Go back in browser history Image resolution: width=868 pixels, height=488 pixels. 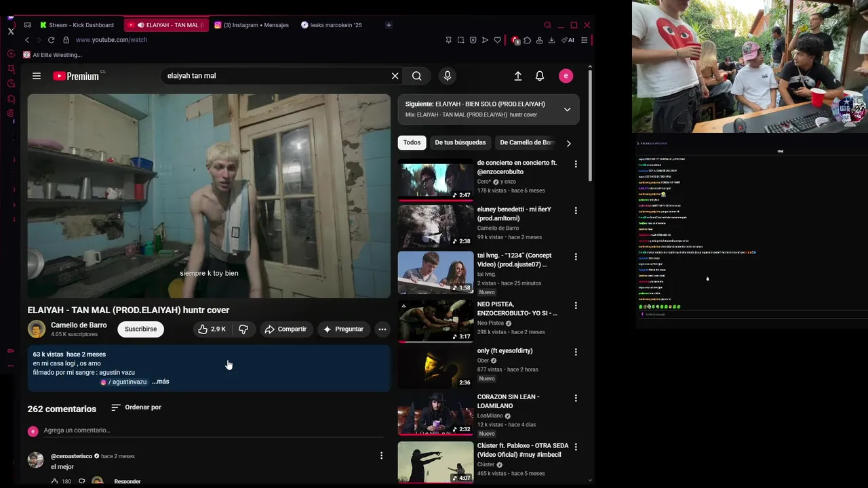click(27, 40)
